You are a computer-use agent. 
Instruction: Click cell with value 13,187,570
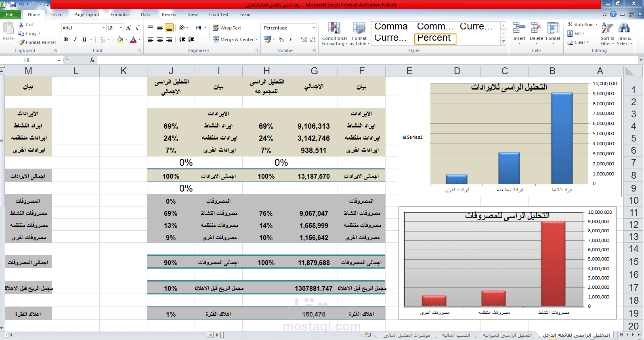(x=314, y=176)
